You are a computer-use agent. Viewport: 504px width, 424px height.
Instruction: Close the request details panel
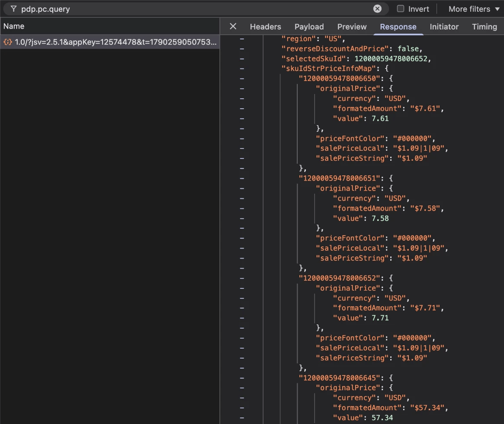coord(233,26)
